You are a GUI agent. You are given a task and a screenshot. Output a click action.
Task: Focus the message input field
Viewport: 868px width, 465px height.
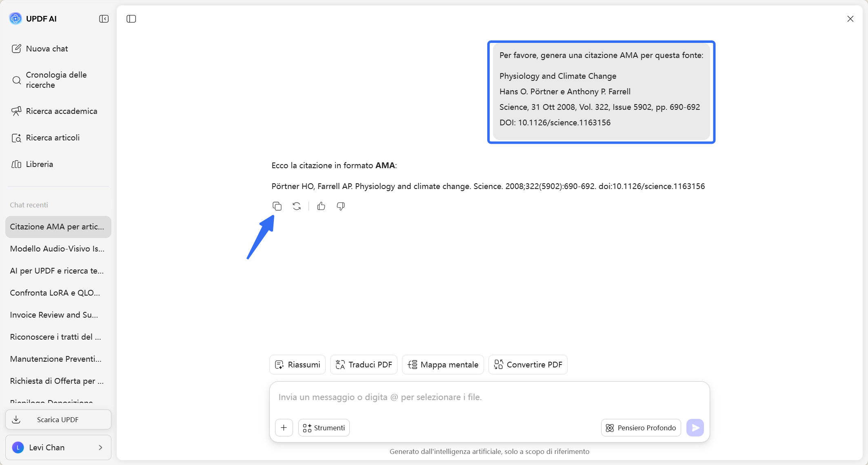pos(489,397)
